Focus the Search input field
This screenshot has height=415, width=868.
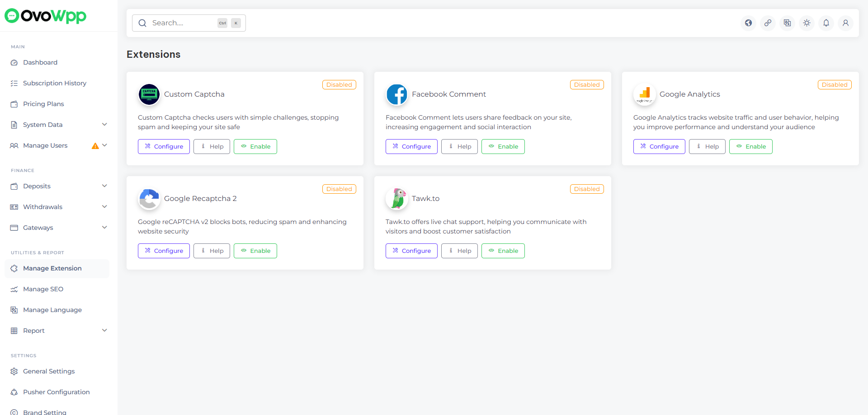tap(183, 23)
